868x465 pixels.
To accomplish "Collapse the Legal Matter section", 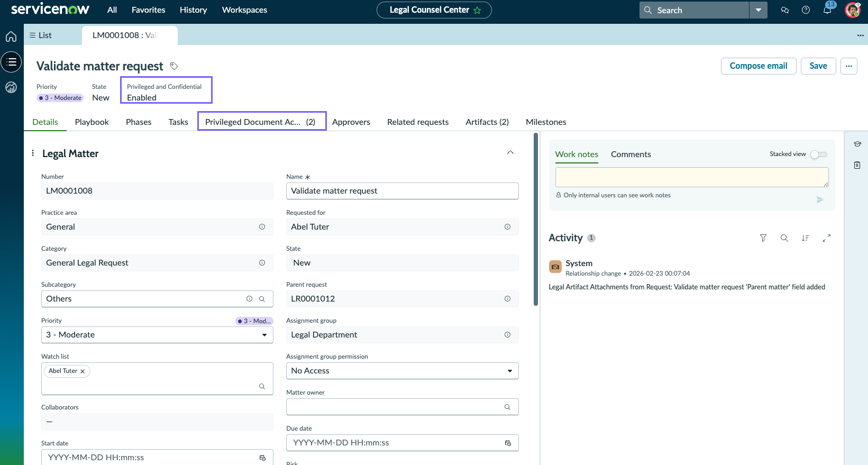I will pyautogui.click(x=510, y=152).
